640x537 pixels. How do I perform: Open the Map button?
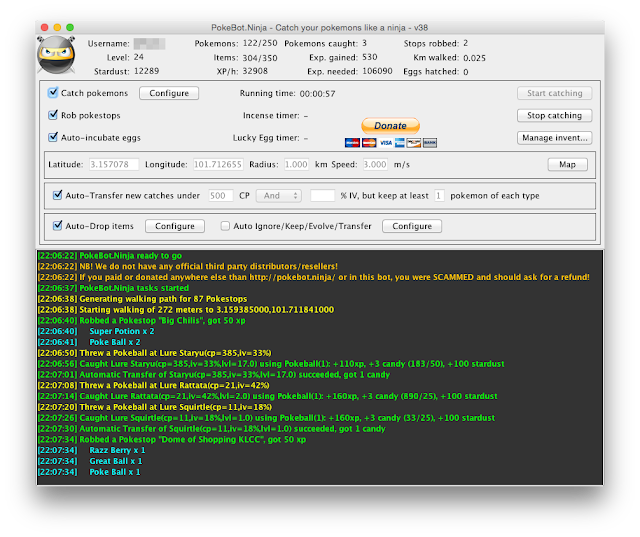(567, 164)
